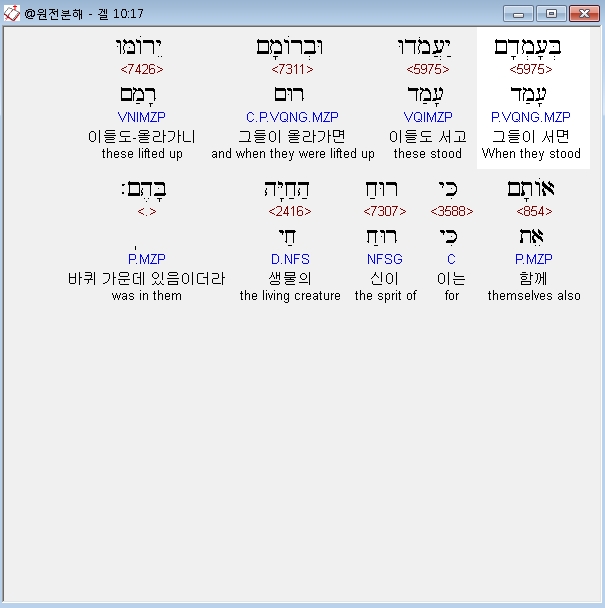Click Hebrew word above <7311>
The image size is (605, 608).
(289, 47)
